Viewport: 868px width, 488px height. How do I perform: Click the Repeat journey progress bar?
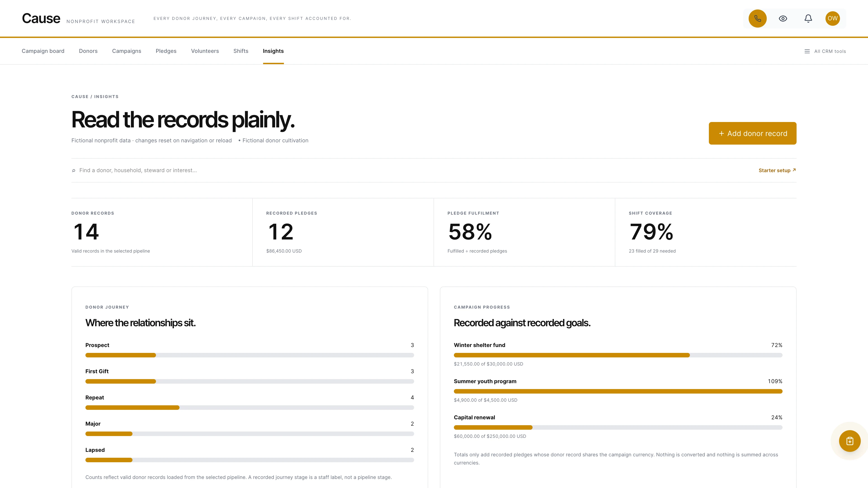[249, 408]
